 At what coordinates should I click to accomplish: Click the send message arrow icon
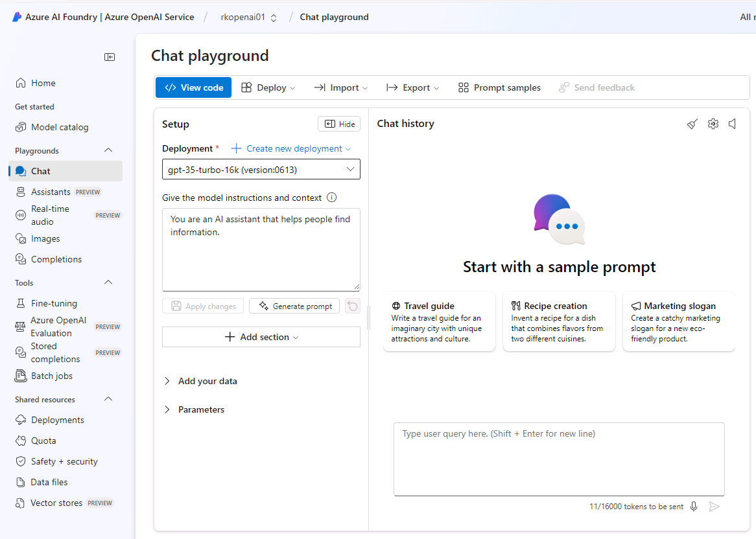(x=714, y=507)
